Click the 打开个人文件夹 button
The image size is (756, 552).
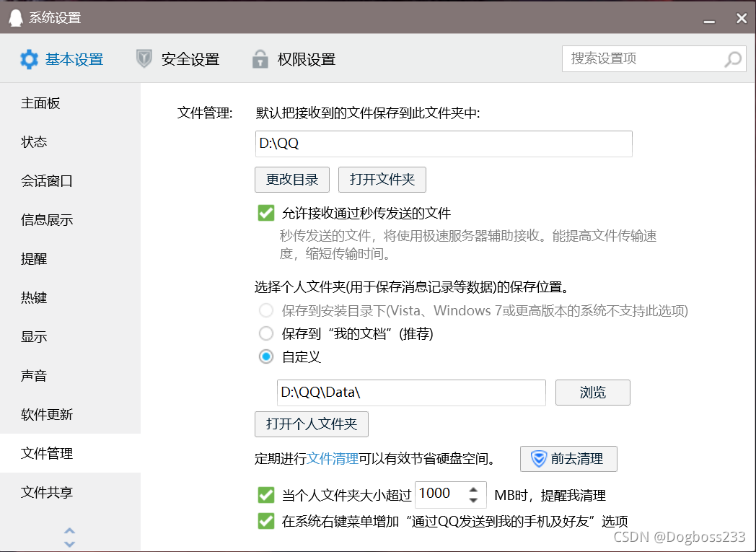click(312, 424)
